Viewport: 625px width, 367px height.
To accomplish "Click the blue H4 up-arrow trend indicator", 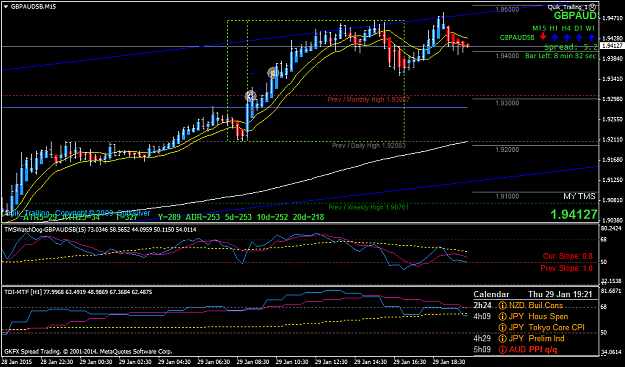I will pyautogui.click(x=566, y=37).
